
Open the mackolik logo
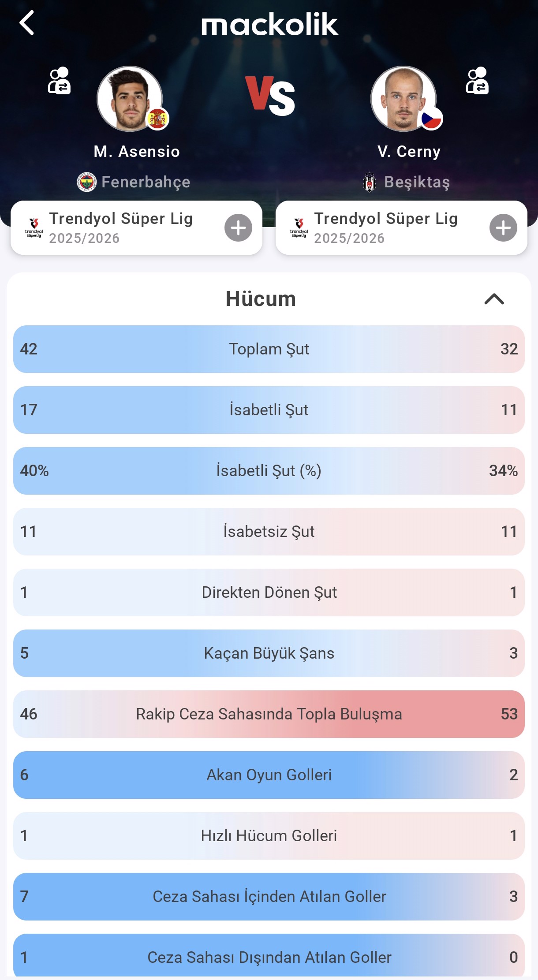[x=269, y=24]
